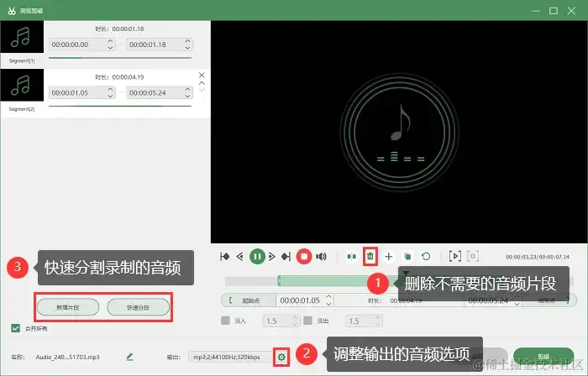Increase the fade-in duration value
Image resolution: width=588 pixels, height=376 pixels.
tap(295, 318)
